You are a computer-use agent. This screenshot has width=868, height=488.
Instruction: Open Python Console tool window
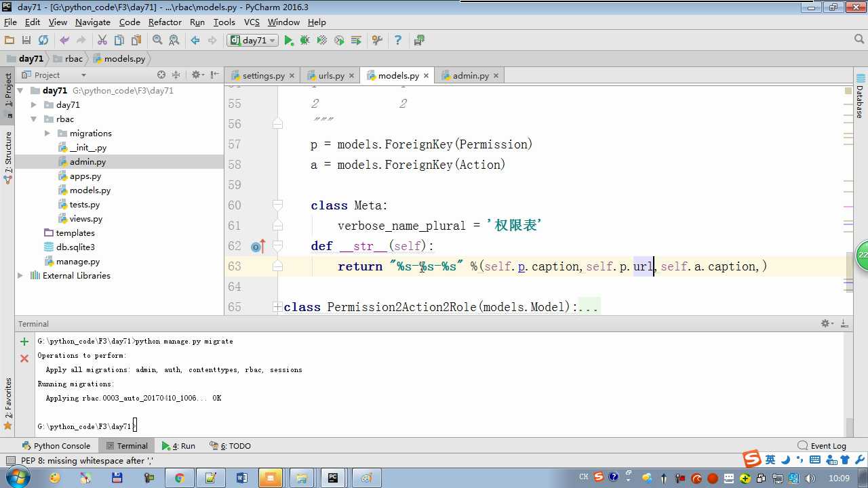point(56,446)
